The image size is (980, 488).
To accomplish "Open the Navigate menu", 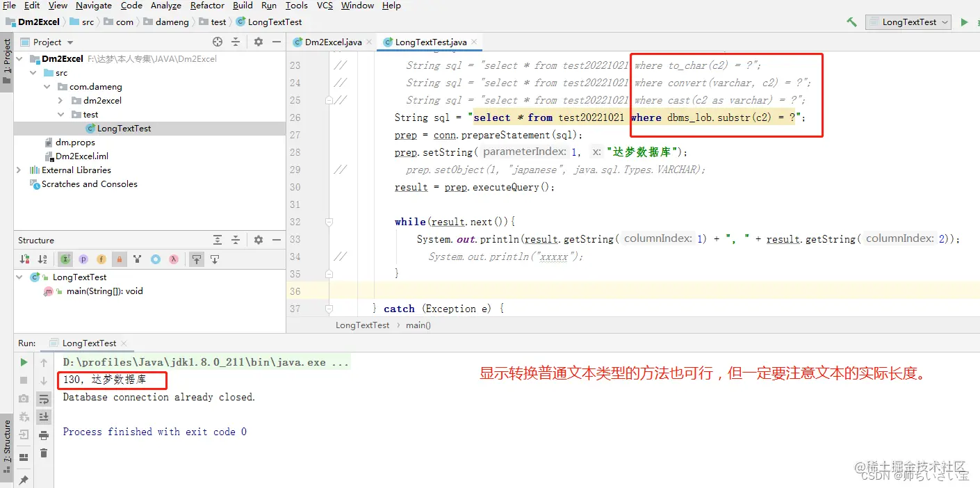I will pyautogui.click(x=94, y=6).
